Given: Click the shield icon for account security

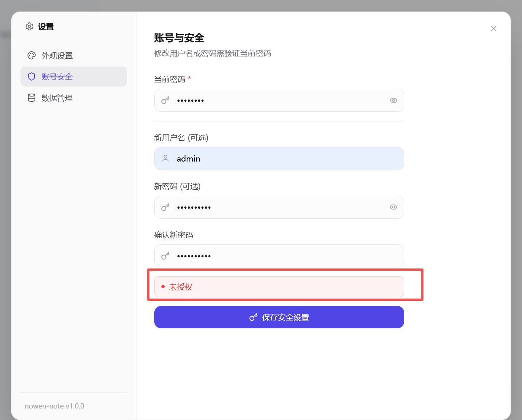Looking at the screenshot, I should (32, 76).
